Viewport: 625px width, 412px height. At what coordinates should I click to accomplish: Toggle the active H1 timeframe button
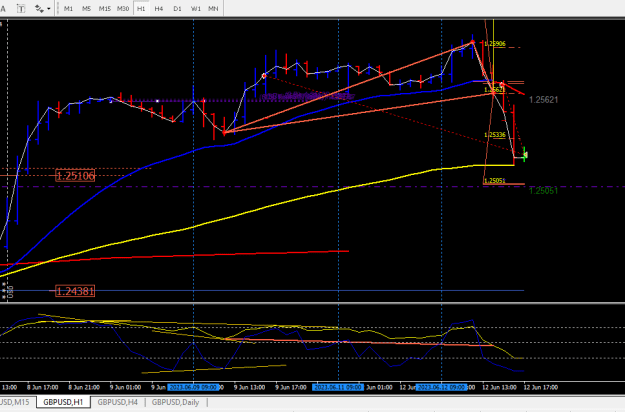141,8
